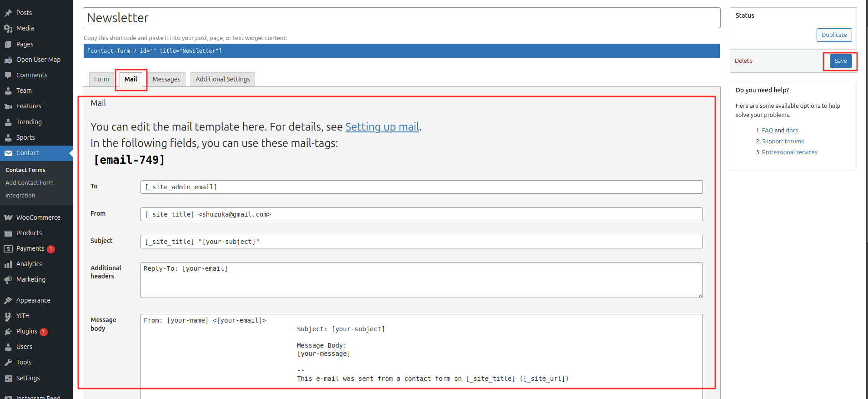Click the Payments notification badge

tap(51, 249)
